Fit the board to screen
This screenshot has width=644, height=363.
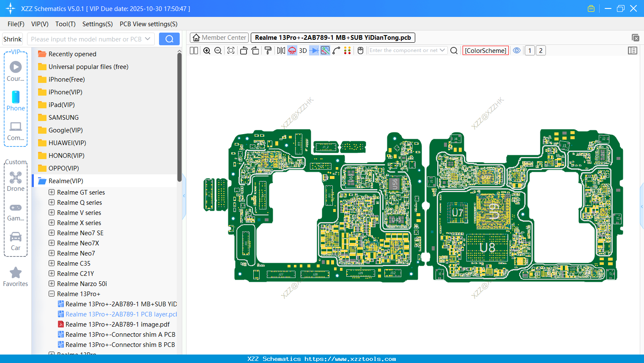(x=231, y=50)
